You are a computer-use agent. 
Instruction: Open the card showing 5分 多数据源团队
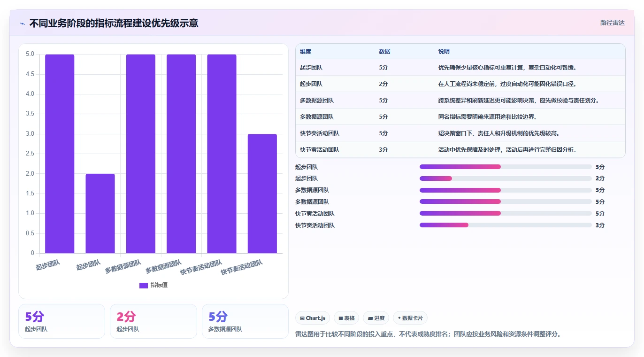pos(245,321)
